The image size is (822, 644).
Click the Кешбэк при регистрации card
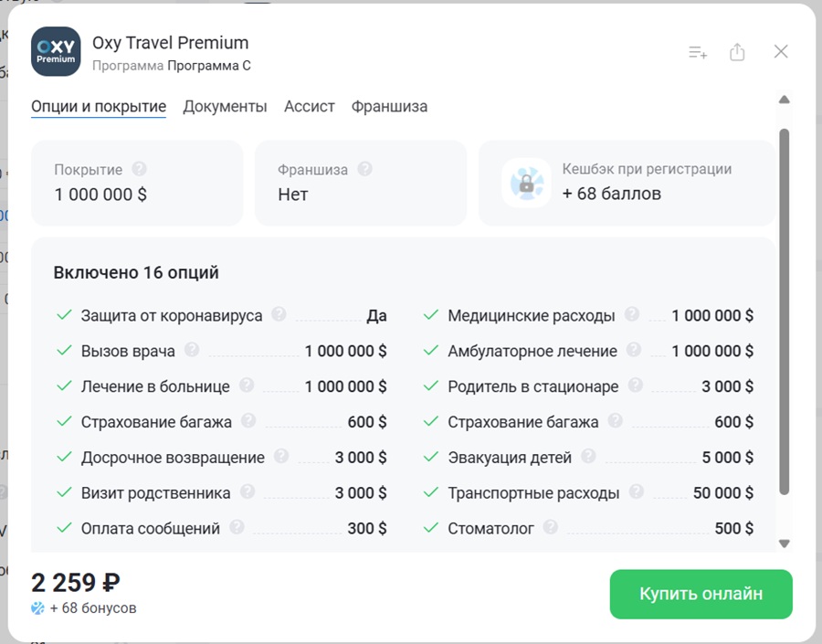pos(627,183)
